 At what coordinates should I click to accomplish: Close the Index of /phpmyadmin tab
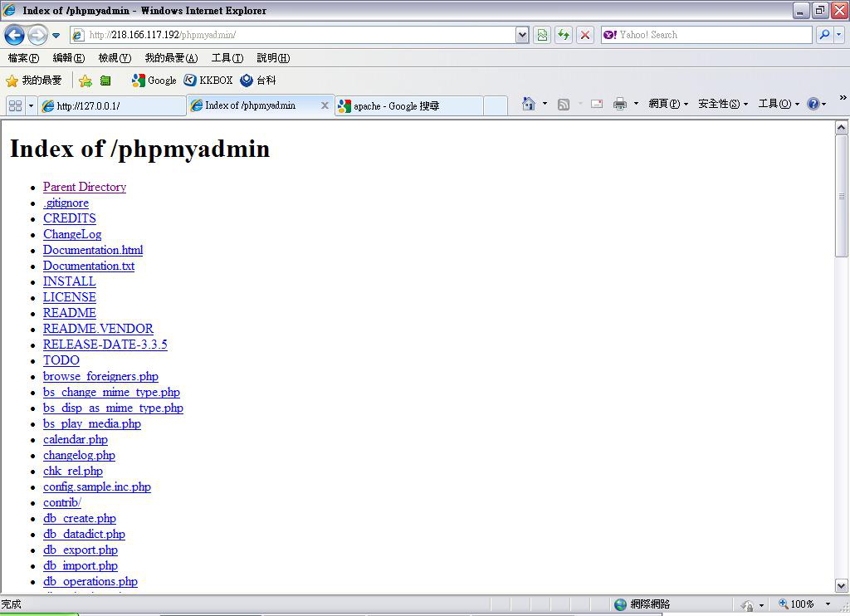pyautogui.click(x=325, y=105)
